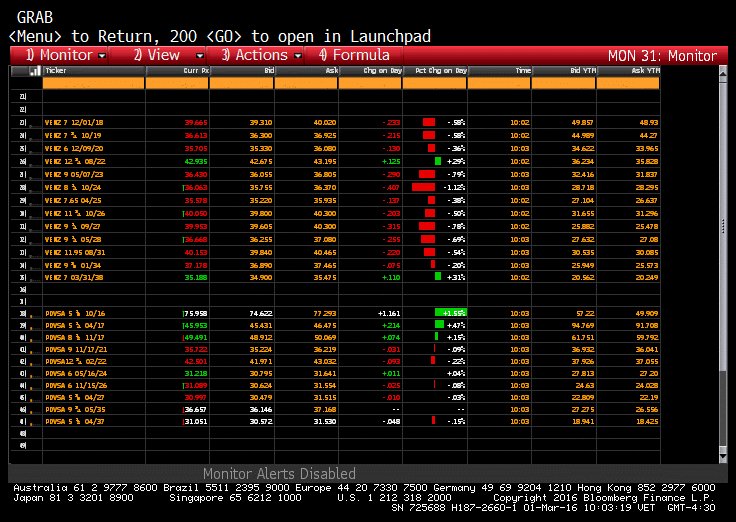Select the VENZ 7 03/31/38 ticker
The height and width of the screenshot is (522, 736).
pyautogui.click(x=74, y=277)
